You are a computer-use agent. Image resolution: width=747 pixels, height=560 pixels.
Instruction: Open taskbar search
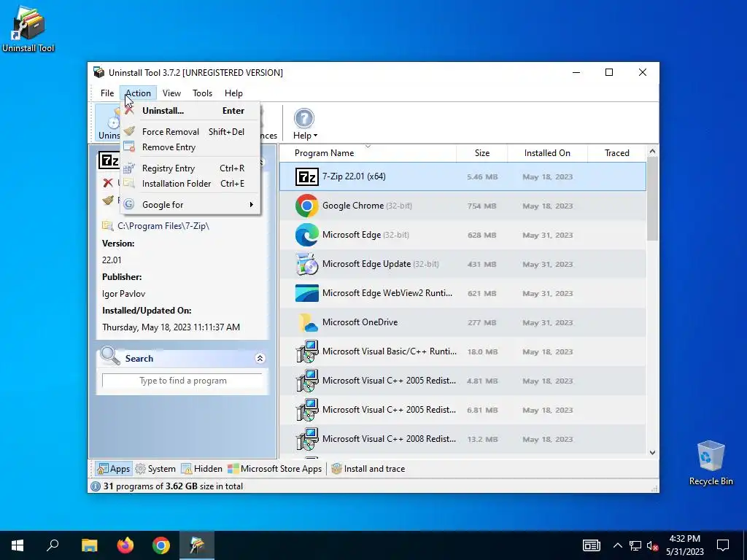pos(53,545)
